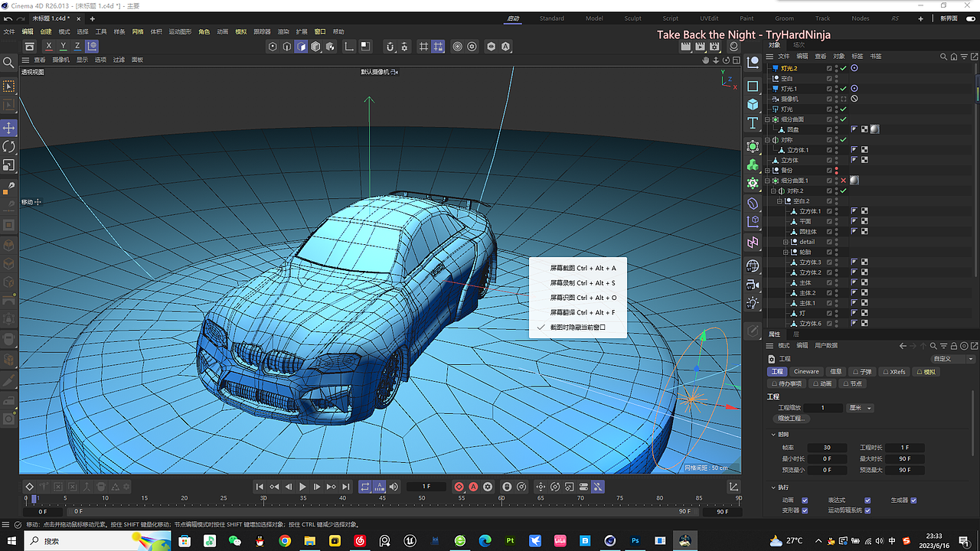Switch to the Sculpt layout tab
980x551 pixels.
click(632, 18)
